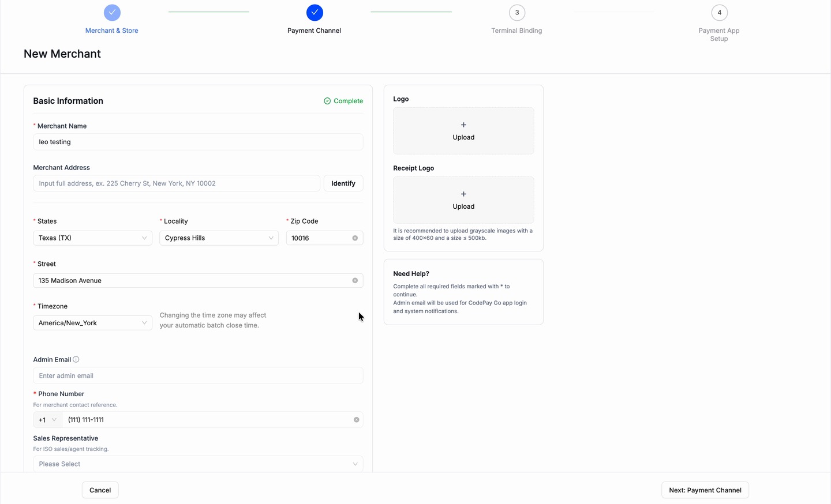Clear the Street field using its X icon
This screenshot has width=831, height=504.
click(355, 280)
